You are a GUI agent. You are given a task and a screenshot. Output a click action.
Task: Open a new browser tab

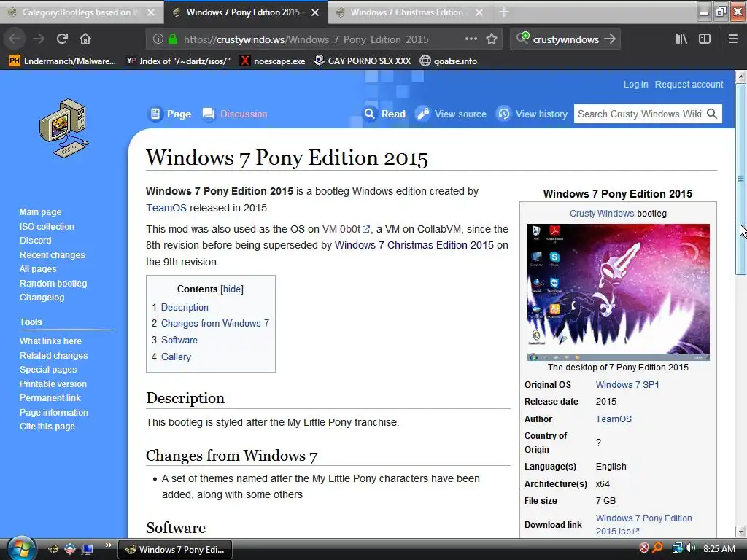pyautogui.click(x=504, y=12)
